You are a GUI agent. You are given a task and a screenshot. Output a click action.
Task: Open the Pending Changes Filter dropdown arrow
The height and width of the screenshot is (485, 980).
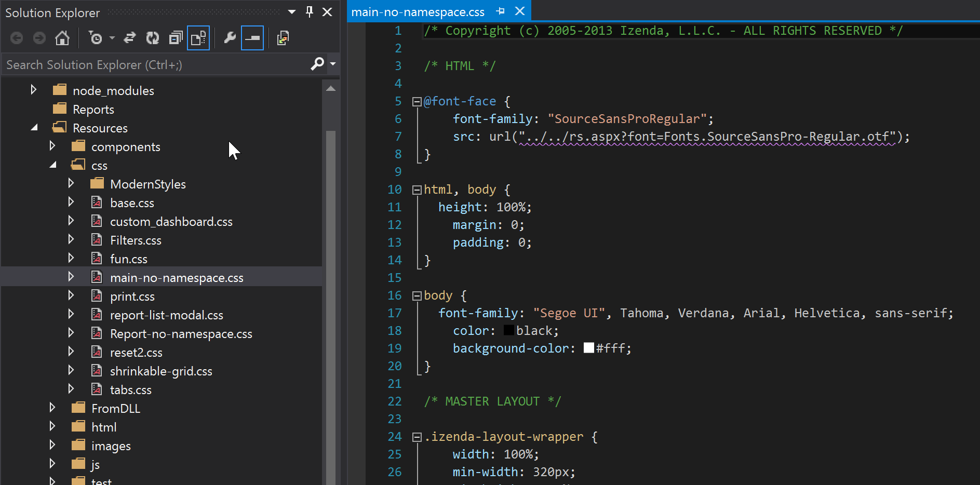point(112,38)
